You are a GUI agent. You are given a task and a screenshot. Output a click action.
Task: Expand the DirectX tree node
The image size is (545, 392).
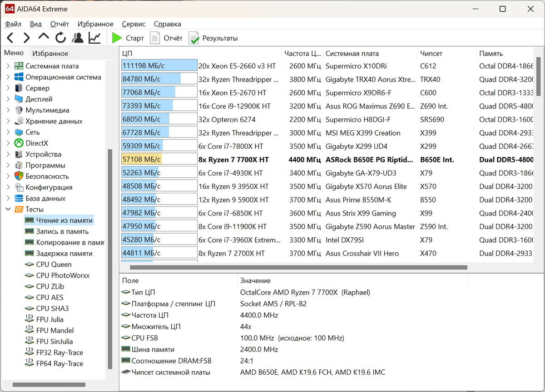(x=7, y=143)
